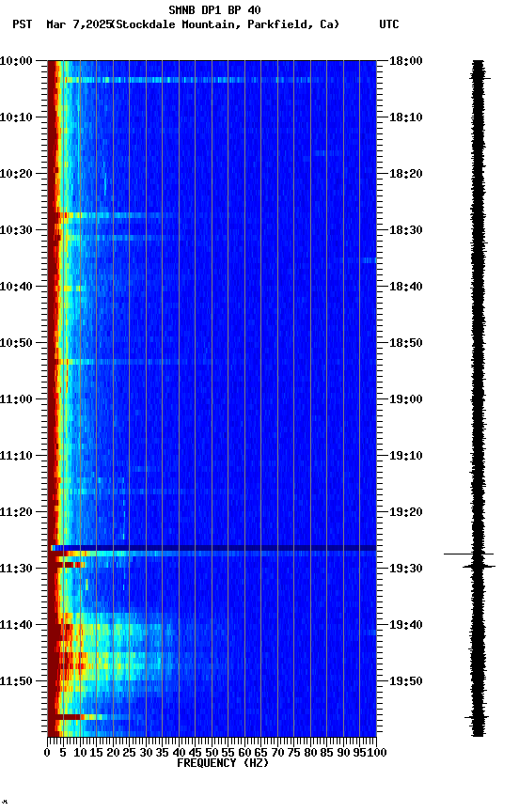519x812 pixels.
Task: Click the 11:10 PST time label
Action: pos(16,456)
